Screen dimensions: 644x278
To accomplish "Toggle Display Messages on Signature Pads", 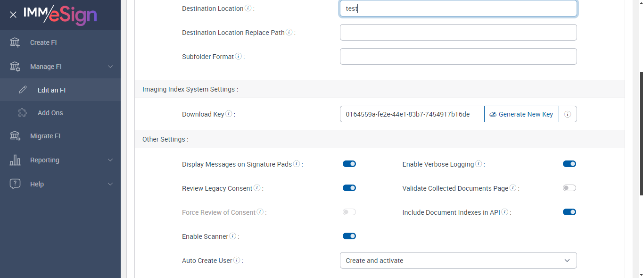I will pyautogui.click(x=349, y=164).
